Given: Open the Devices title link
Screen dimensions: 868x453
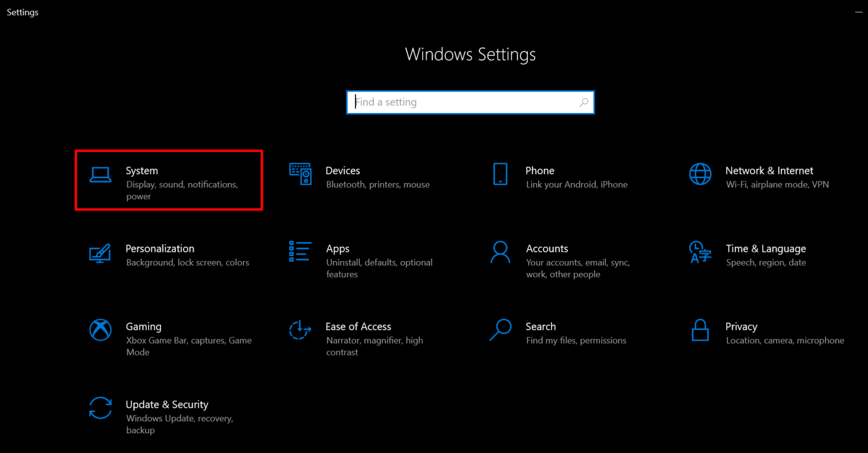Looking at the screenshot, I should (x=342, y=171).
